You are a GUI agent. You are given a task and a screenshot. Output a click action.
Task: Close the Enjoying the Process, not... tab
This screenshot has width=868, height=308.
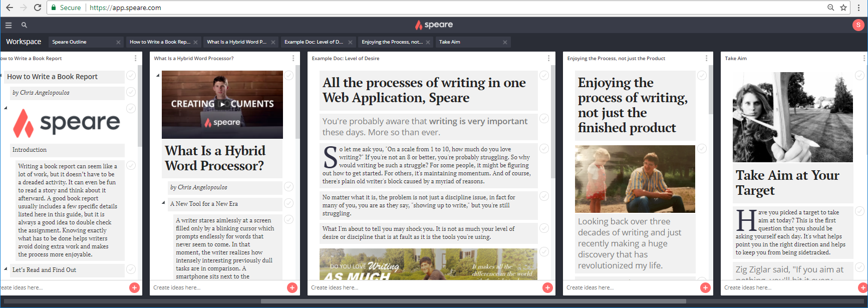[428, 42]
